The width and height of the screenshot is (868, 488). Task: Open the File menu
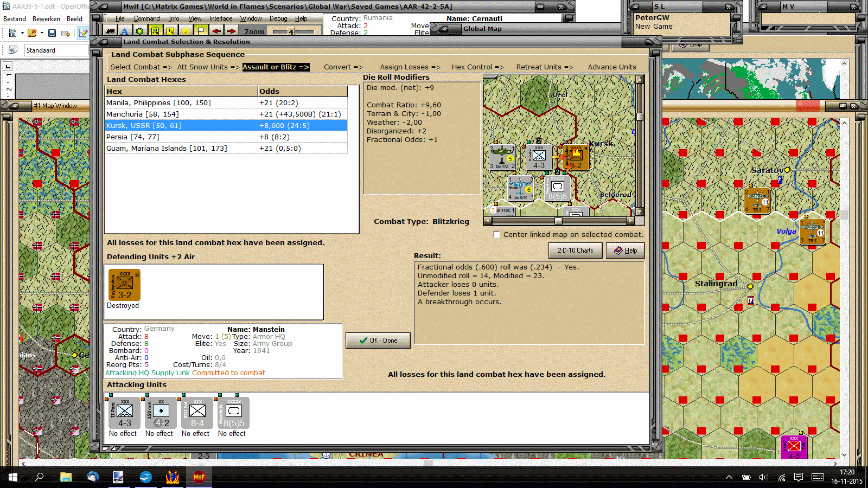(120, 18)
